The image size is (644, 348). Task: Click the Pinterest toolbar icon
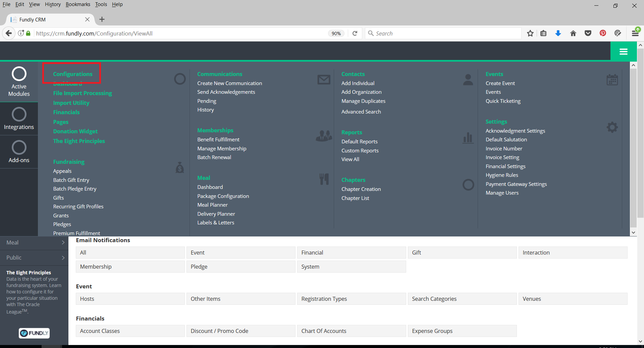[x=603, y=33]
